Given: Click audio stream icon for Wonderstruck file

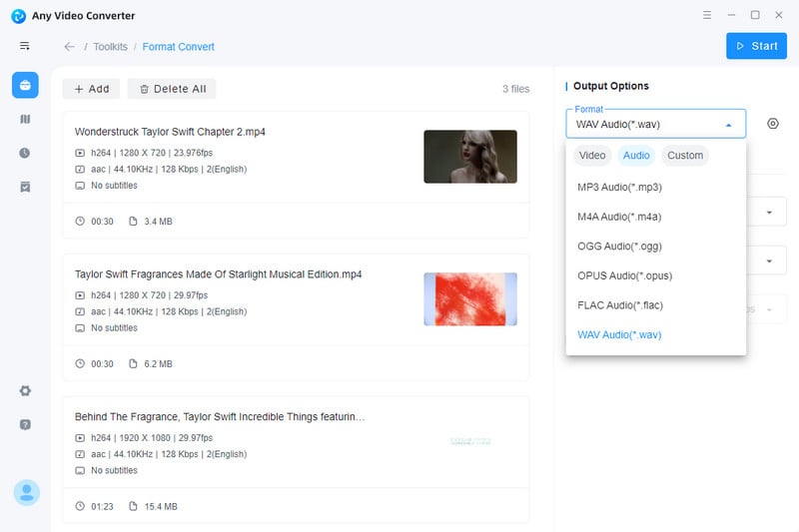Looking at the screenshot, I should pyautogui.click(x=80, y=169).
